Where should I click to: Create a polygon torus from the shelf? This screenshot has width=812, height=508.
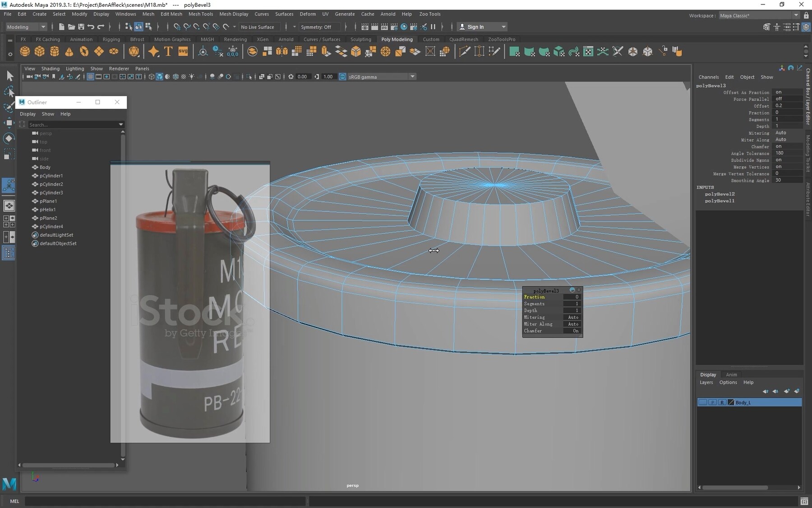[x=84, y=51]
